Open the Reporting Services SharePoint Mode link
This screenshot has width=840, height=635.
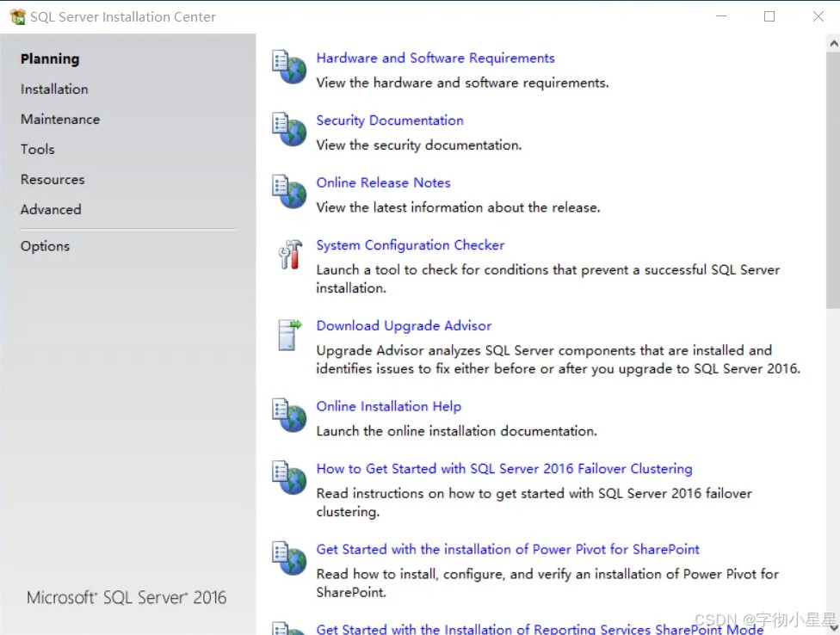[540, 629]
